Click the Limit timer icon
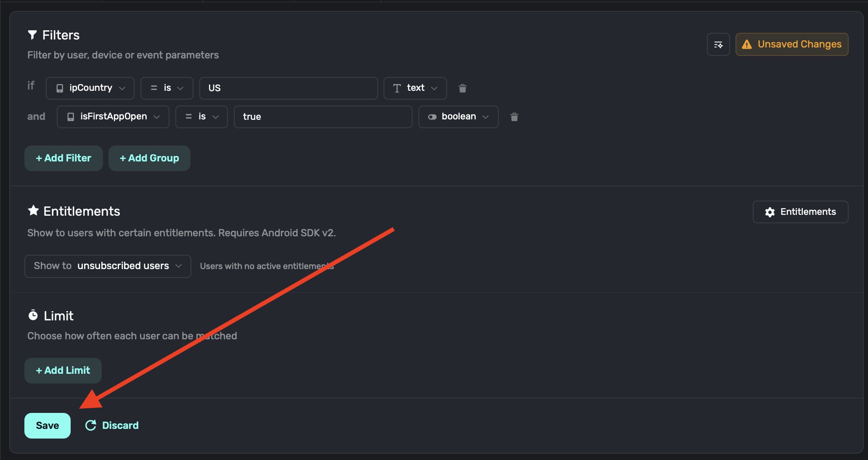 (x=33, y=315)
